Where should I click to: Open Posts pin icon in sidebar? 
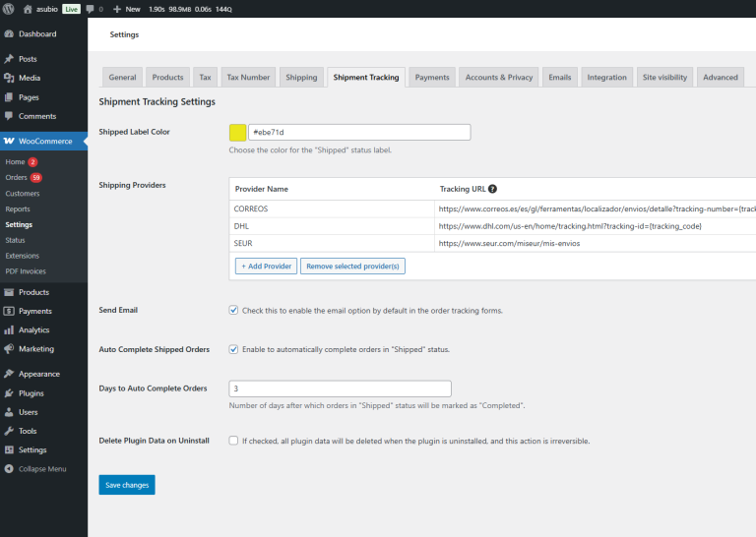pos(9,59)
